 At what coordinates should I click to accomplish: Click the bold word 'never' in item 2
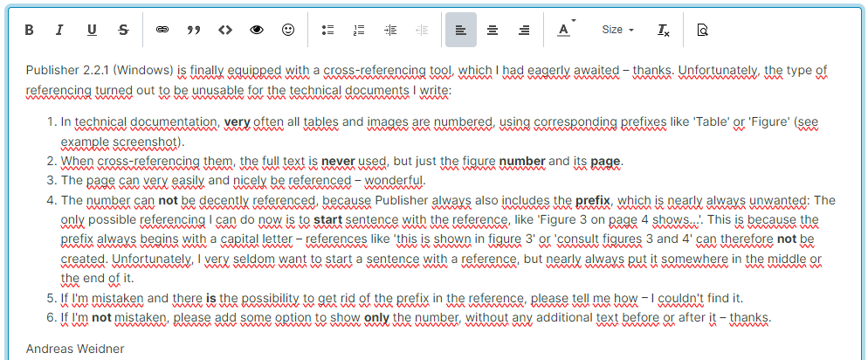click(x=338, y=161)
